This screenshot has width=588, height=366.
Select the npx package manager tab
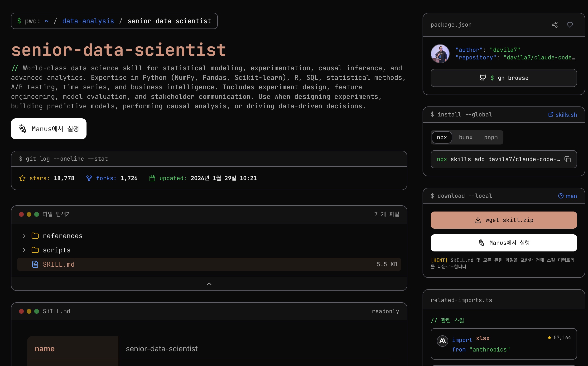tap(442, 138)
